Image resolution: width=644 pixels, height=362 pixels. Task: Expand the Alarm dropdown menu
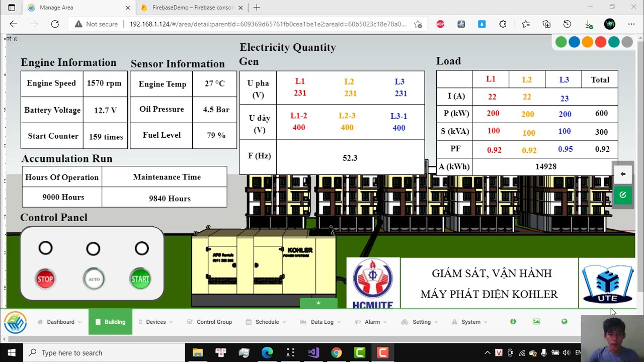[x=371, y=322]
